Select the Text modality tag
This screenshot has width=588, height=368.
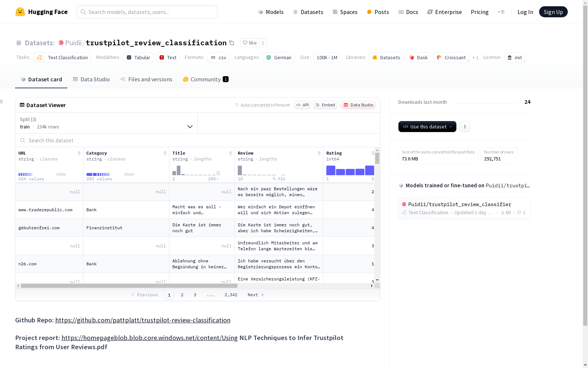tap(168, 57)
